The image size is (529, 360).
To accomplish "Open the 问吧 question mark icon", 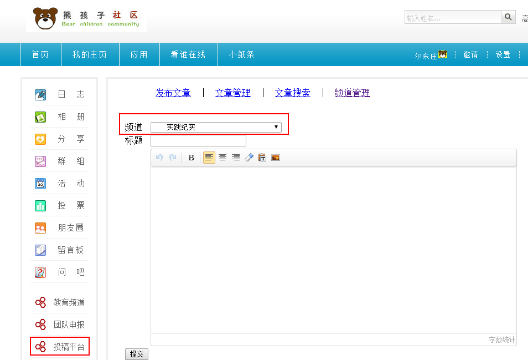I will pos(40,272).
